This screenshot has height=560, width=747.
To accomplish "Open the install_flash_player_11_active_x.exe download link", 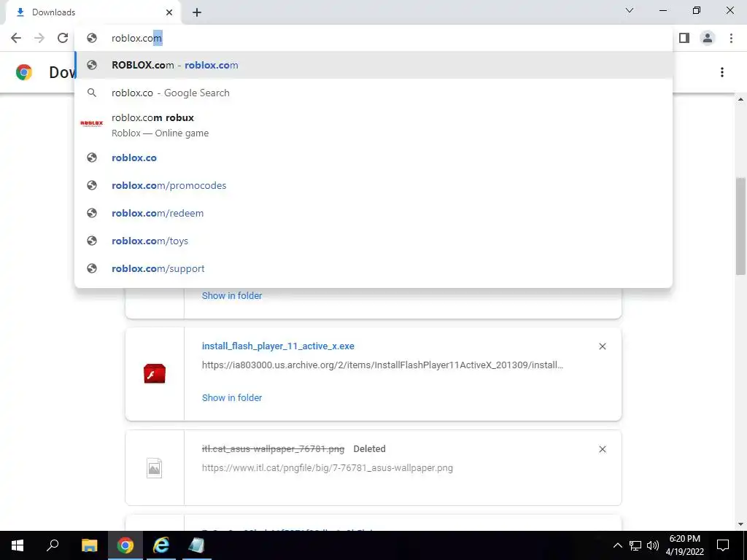I will (278, 346).
